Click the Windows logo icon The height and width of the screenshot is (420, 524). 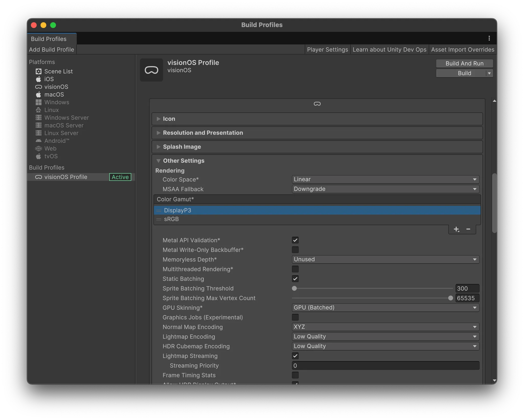click(x=38, y=102)
